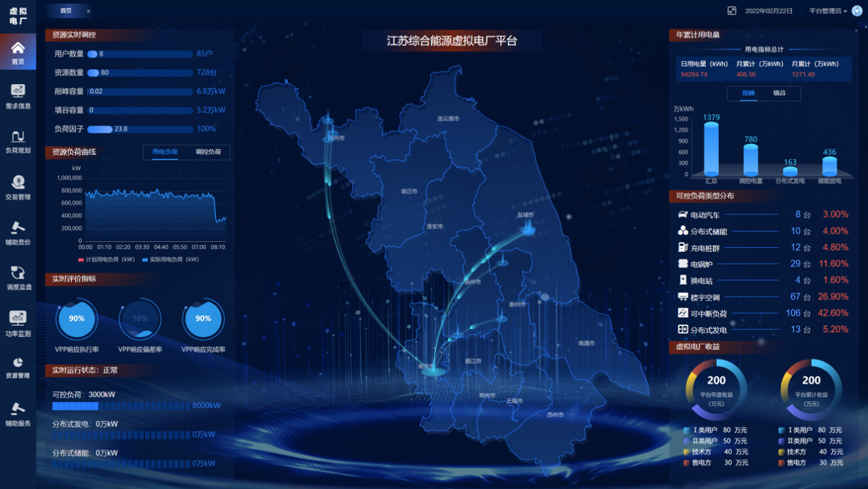This screenshot has height=489, width=868.
Task: Click the 电动汽车 car icon
Action: [682, 214]
